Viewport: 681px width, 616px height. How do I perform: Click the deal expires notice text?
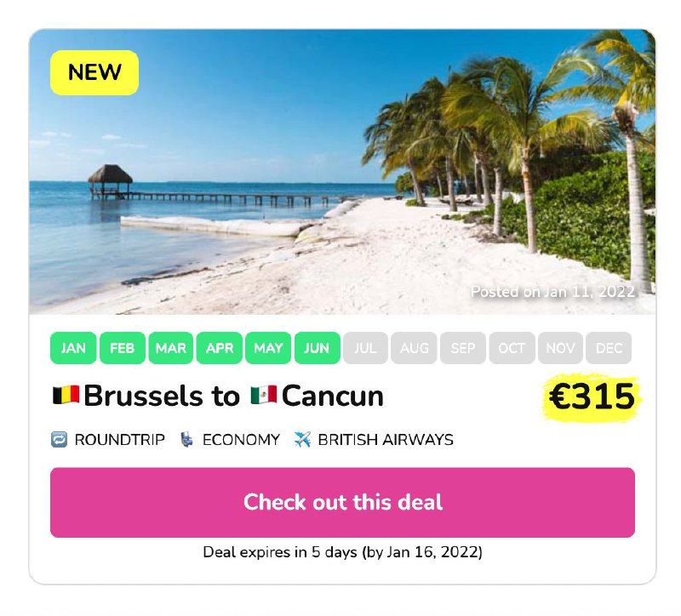(x=343, y=552)
